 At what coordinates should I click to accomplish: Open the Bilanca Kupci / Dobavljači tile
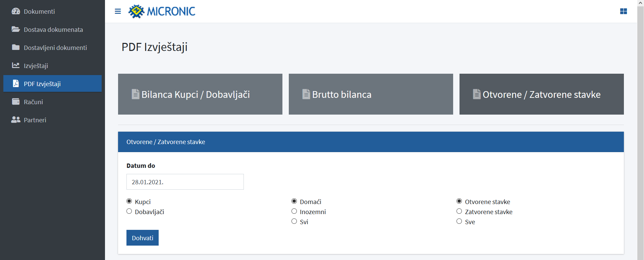[x=200, y=94]
